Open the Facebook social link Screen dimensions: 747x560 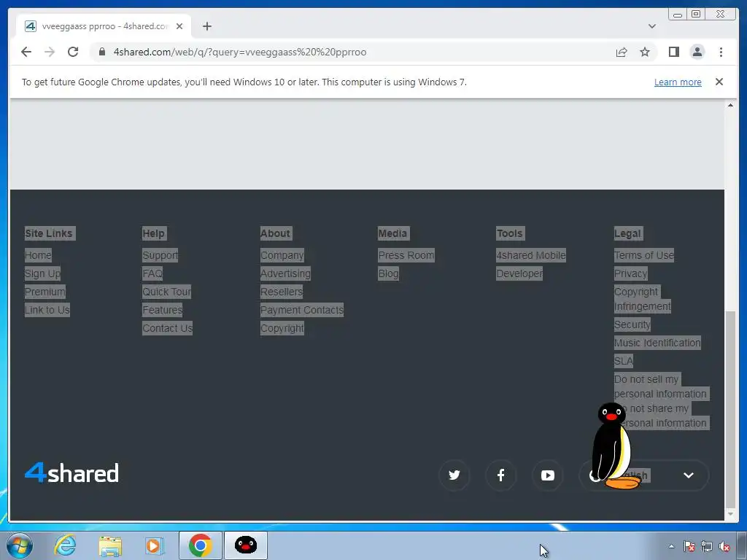[x=500, y=475]
